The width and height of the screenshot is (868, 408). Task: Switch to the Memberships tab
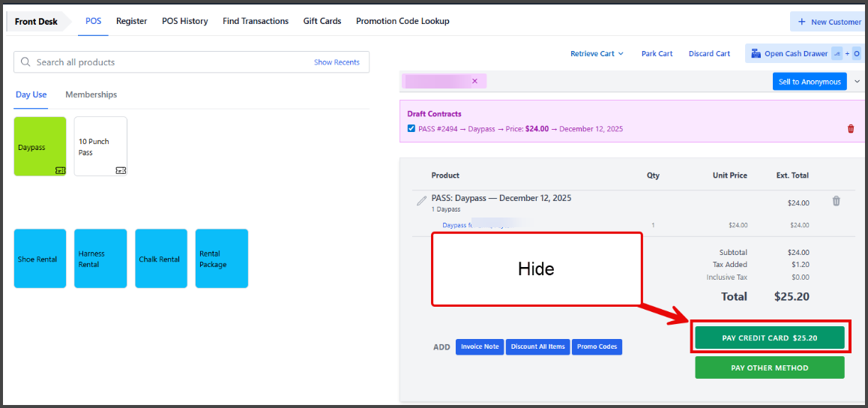[x=91, y=94]
